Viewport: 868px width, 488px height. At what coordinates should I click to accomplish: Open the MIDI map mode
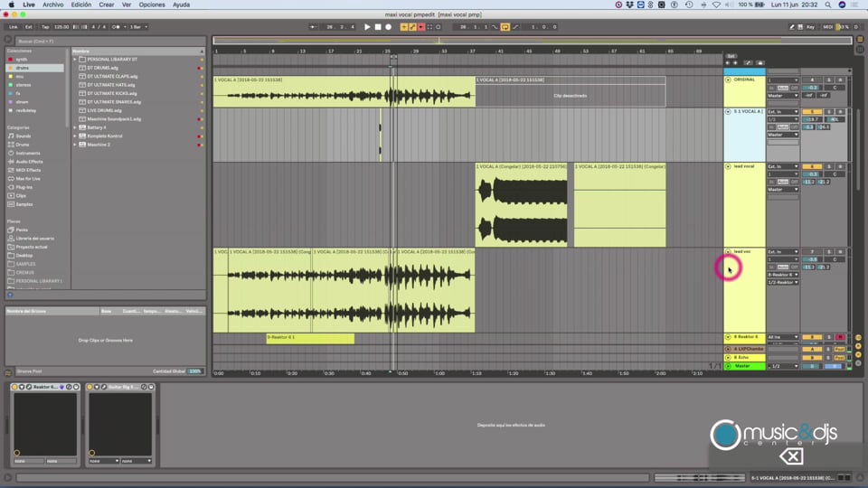[827, 26]
